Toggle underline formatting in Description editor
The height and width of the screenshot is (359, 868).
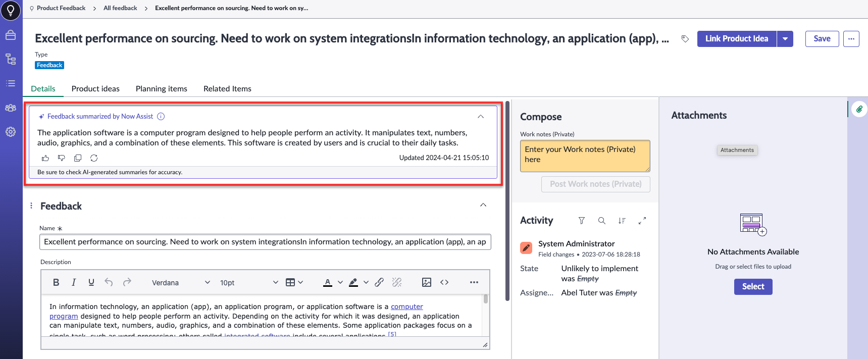[91, 282]
